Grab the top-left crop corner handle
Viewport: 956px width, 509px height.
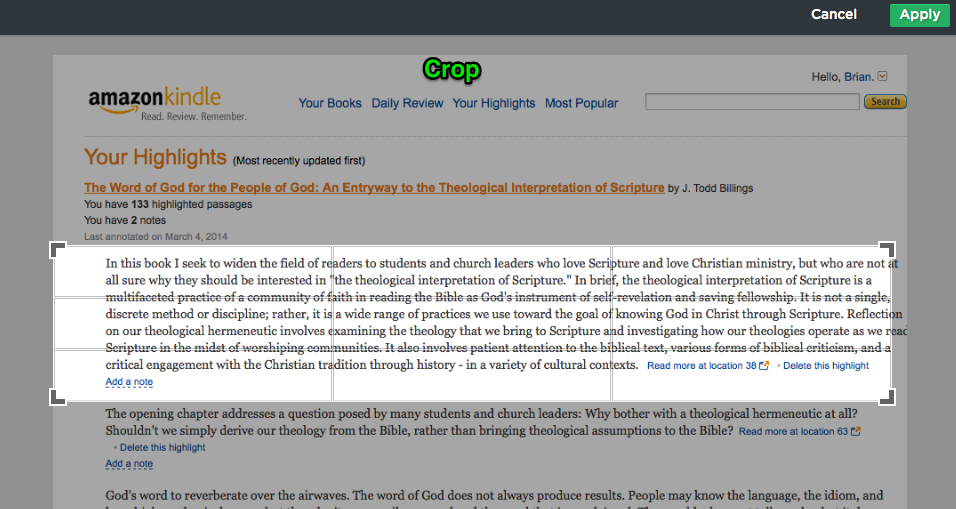tap(57, 249)
